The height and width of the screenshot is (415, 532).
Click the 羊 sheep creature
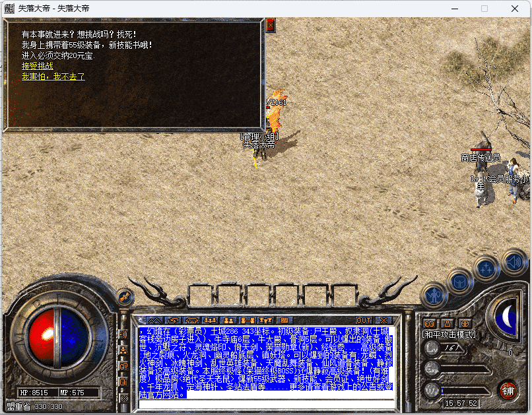[481, 193]
